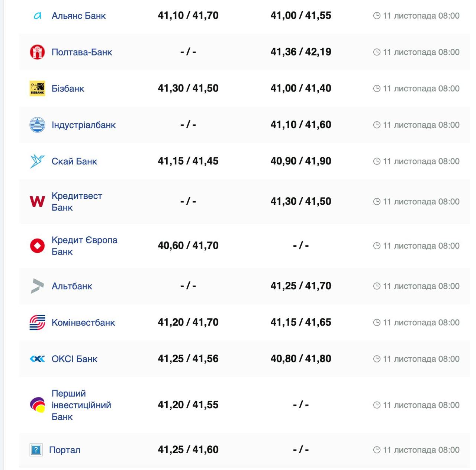Open the Полтава-Банк bank page link

click(x=82, y=52)
